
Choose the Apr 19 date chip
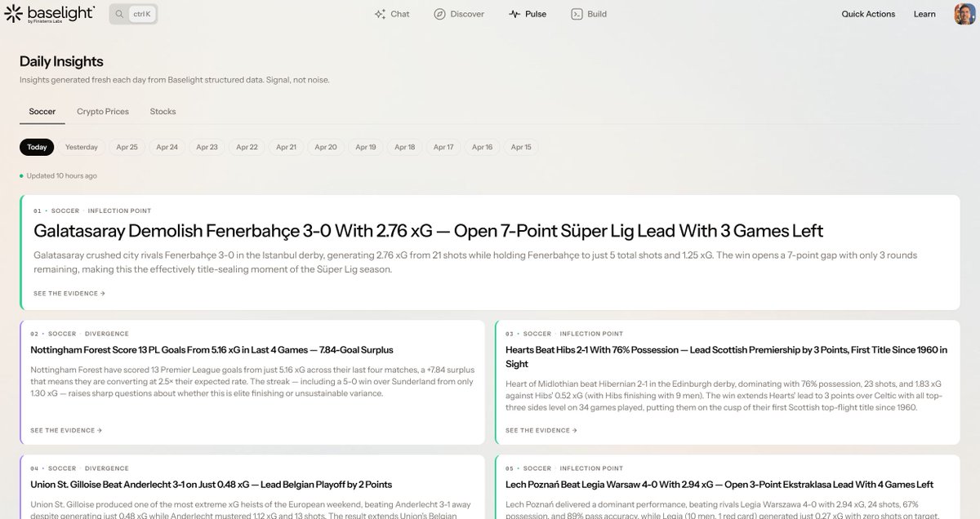[x=366, y=147]
